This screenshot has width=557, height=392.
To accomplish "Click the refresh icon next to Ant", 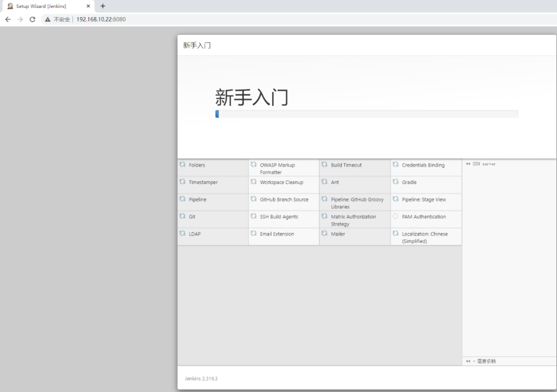I will tap(325, 181).
